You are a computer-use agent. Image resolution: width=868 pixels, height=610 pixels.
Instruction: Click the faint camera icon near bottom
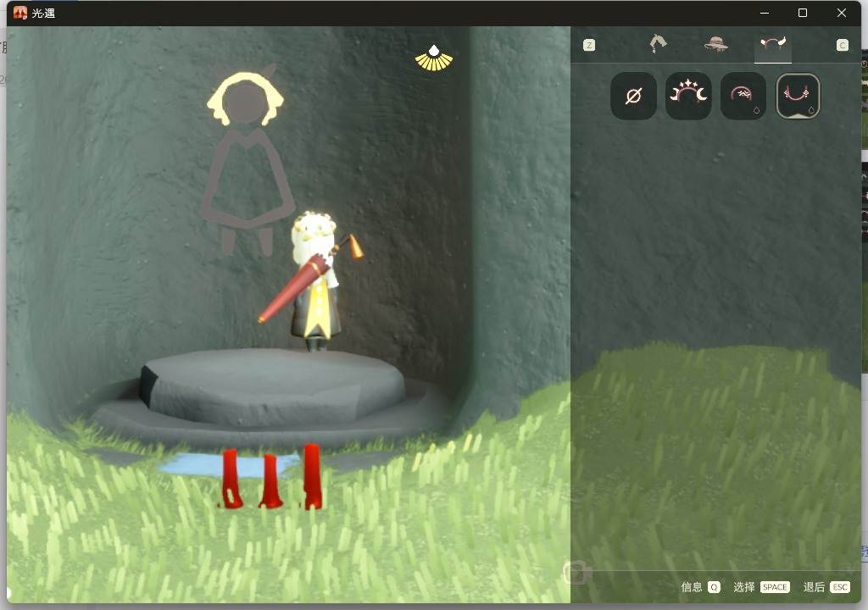tap(576, 573)
